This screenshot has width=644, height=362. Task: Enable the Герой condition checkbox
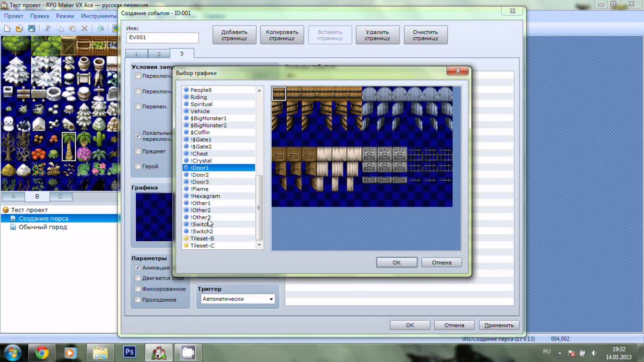point(138,166)
